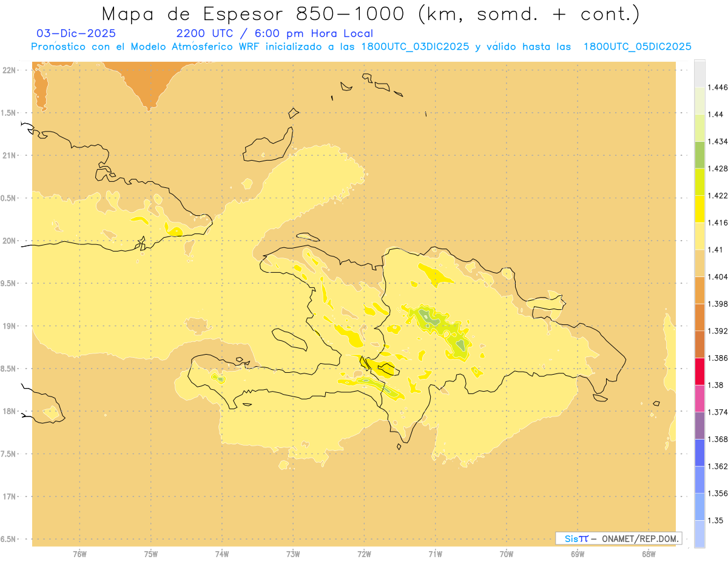
Task: Click the 'Pronostico con el Modelo Atmosferico WRF' description line
Action: coord(361,47)
